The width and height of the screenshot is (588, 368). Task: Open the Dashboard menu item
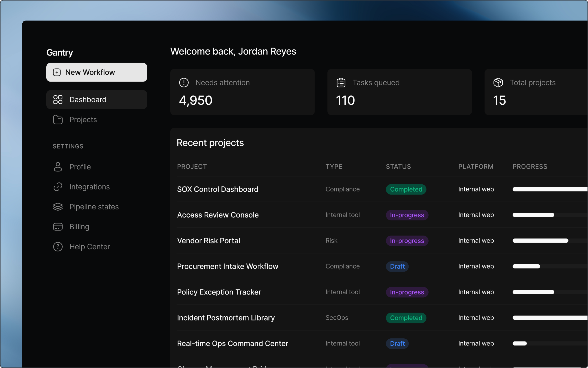tap(97, 100)
